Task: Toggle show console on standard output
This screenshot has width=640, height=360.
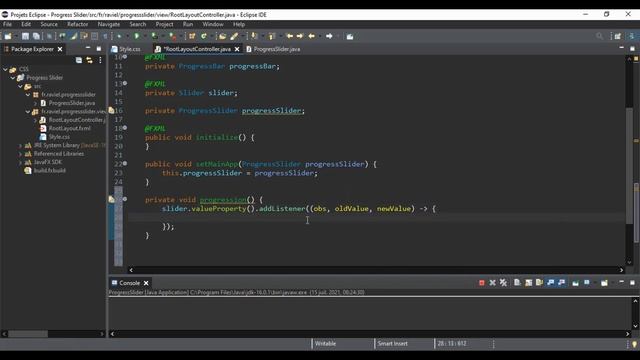Action: pos(551,282)
